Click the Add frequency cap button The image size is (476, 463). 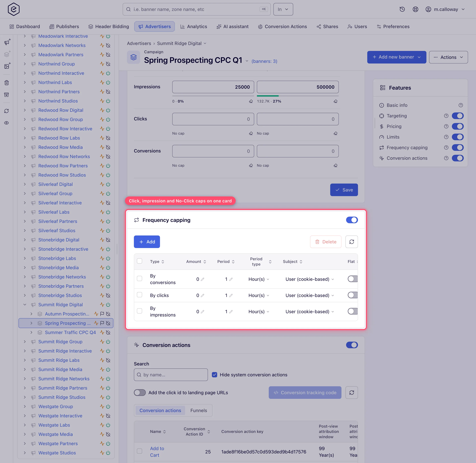coord(147,242)
